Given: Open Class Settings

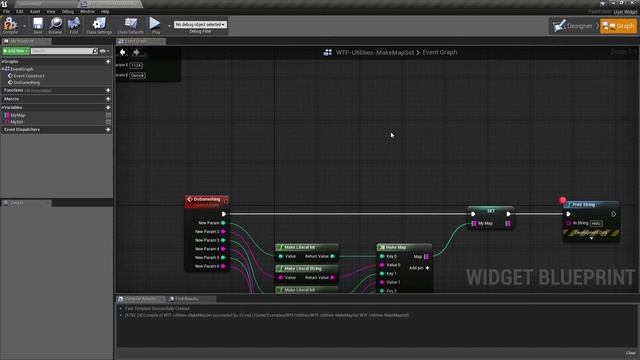Looking at the screenshot, I should pos(99,25).
